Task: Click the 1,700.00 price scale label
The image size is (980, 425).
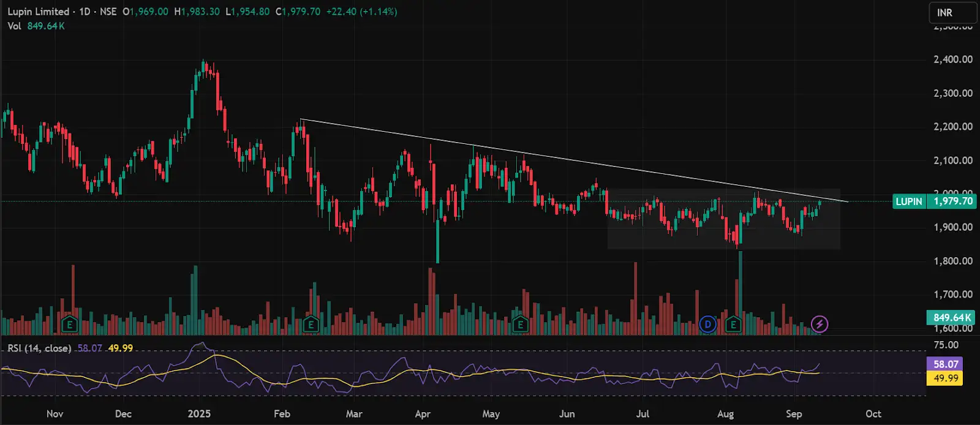Action: 953,295
